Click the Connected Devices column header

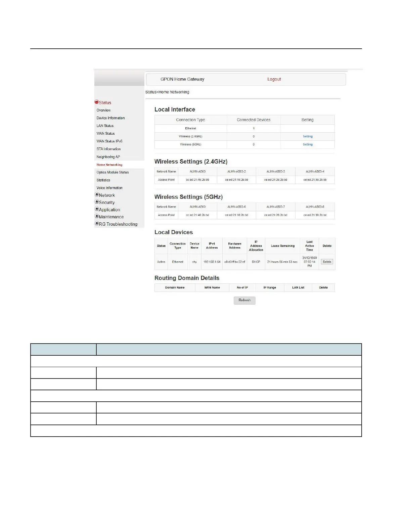254,120
